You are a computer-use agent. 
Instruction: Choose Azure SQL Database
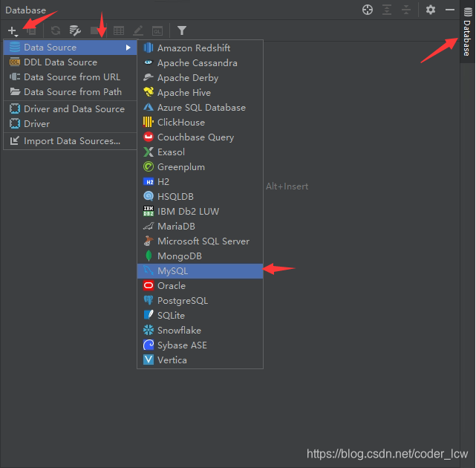coord(200,108)
